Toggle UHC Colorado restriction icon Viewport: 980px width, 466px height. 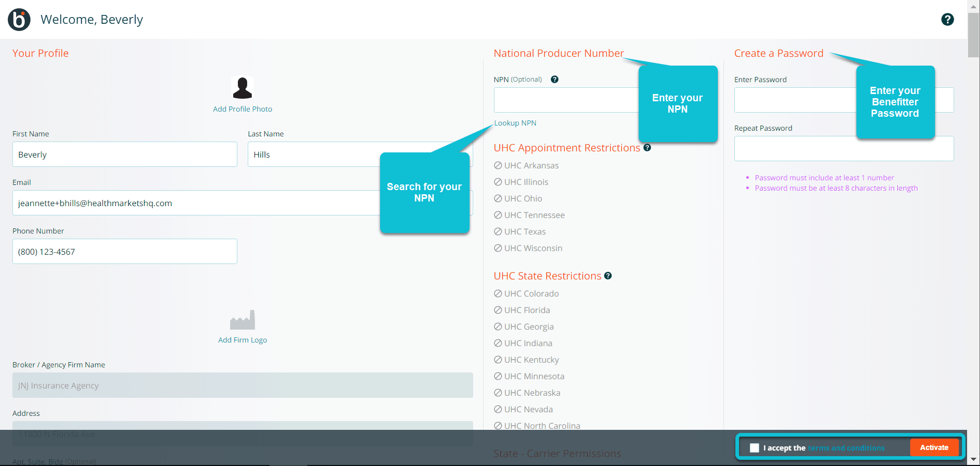point(498,293)
